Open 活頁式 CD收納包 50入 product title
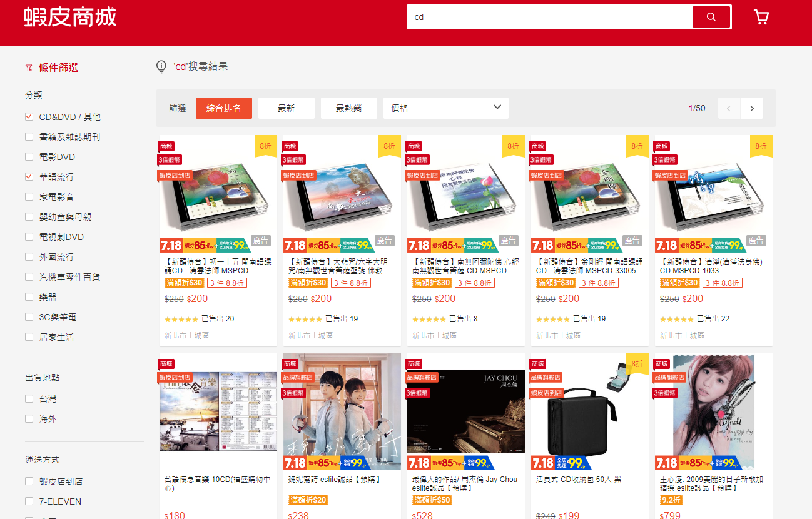The image size is (812, 519). click(579, 480)
